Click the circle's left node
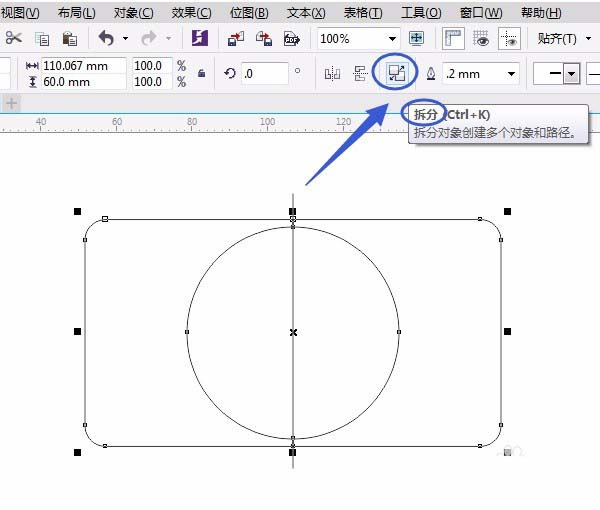This screenshot has width=600, height=510. point(187,332)
